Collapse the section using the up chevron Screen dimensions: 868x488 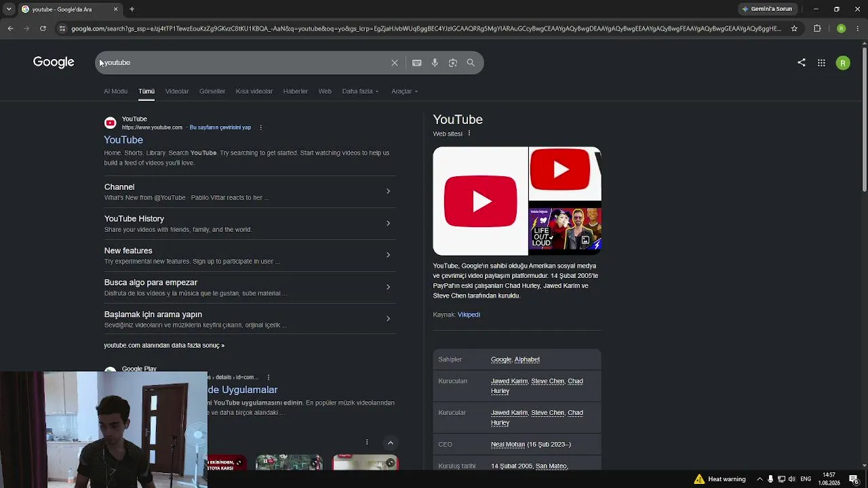(390, 443)
